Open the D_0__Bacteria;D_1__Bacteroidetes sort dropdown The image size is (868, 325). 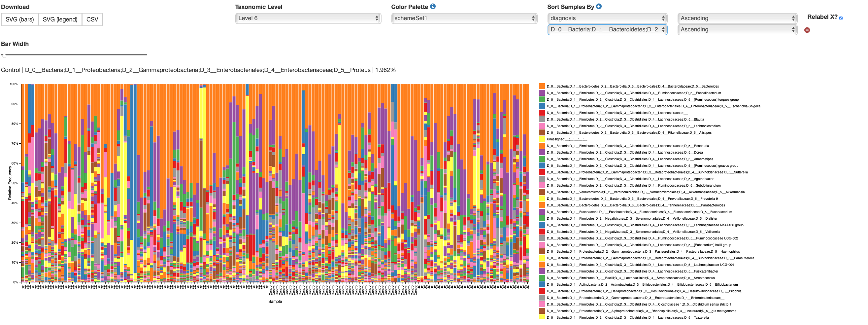[607, 29]
